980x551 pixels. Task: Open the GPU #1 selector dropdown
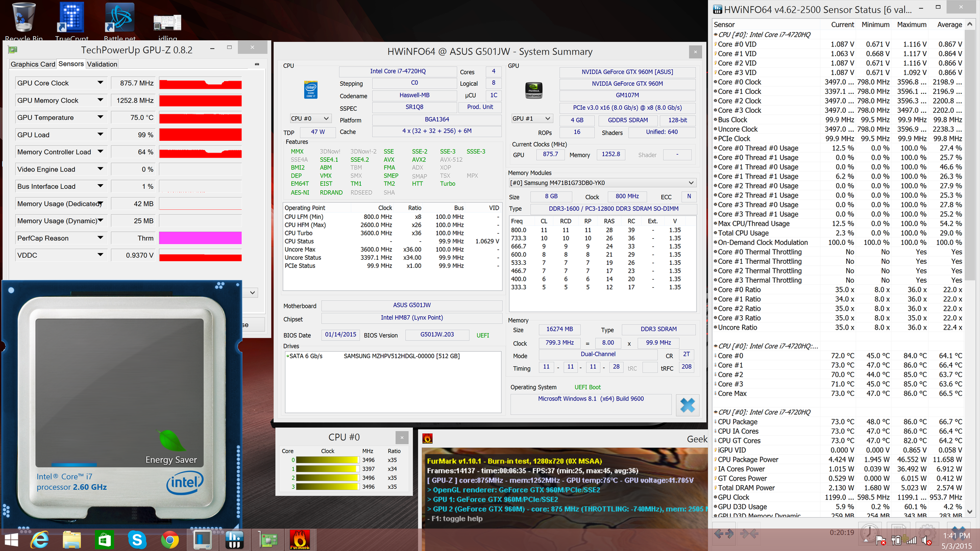point(532,118)
